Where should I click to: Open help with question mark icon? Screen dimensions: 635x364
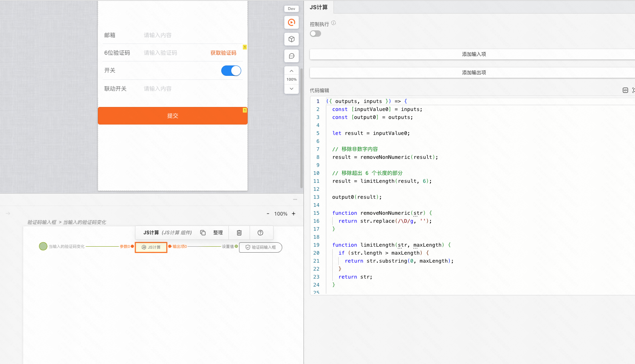[x=260, y=233]
